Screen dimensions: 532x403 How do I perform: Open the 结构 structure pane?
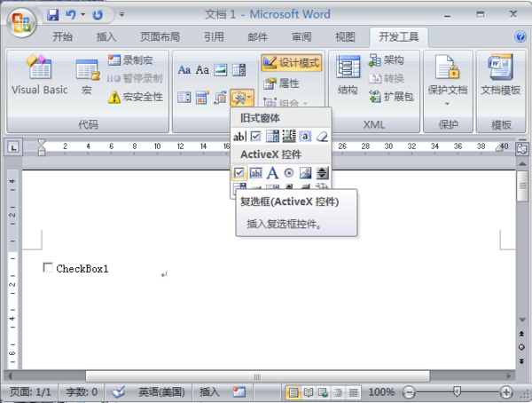point(348,75)
